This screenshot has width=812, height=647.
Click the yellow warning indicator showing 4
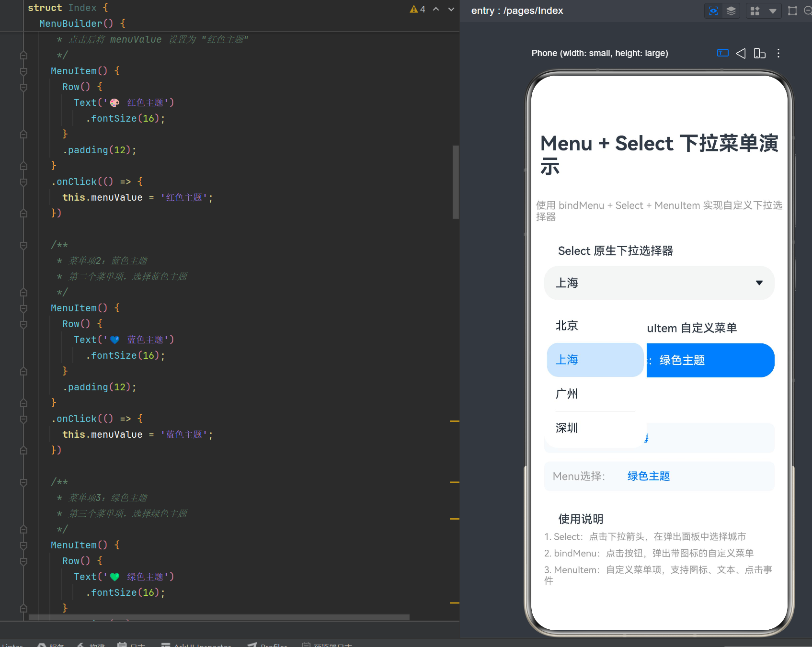(417, 9)
